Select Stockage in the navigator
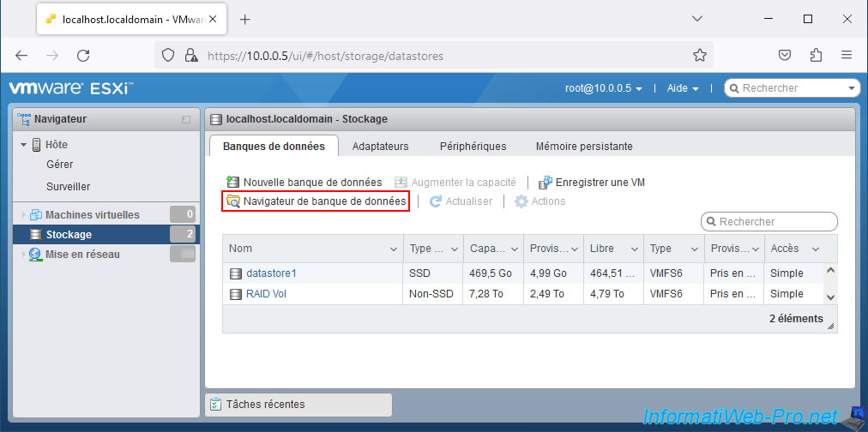Image resolution: width=868 pixels, height=432 pixels. [x=69, y=235]
